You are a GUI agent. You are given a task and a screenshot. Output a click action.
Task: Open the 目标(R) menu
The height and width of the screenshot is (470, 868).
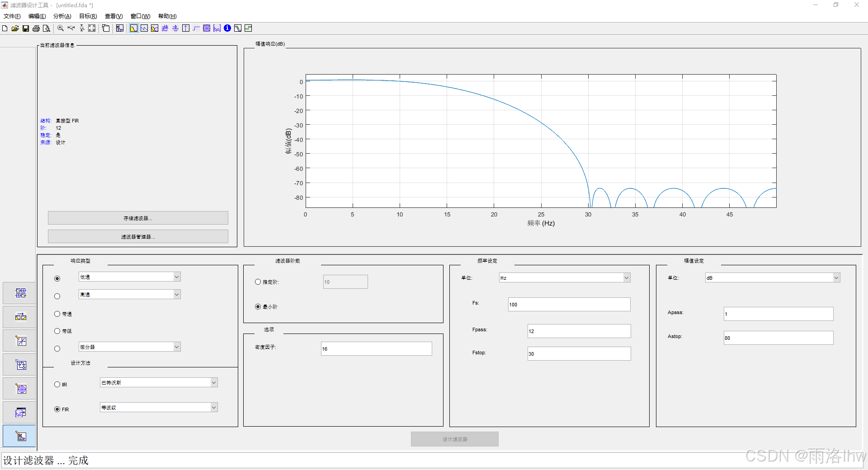click(88, 16)
